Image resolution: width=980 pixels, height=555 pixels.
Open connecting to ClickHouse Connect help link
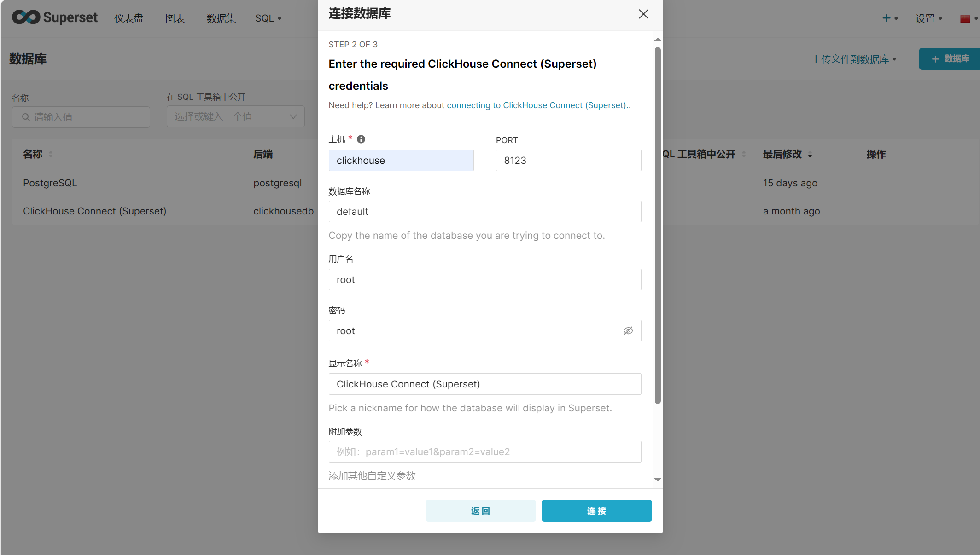(537, 105)
